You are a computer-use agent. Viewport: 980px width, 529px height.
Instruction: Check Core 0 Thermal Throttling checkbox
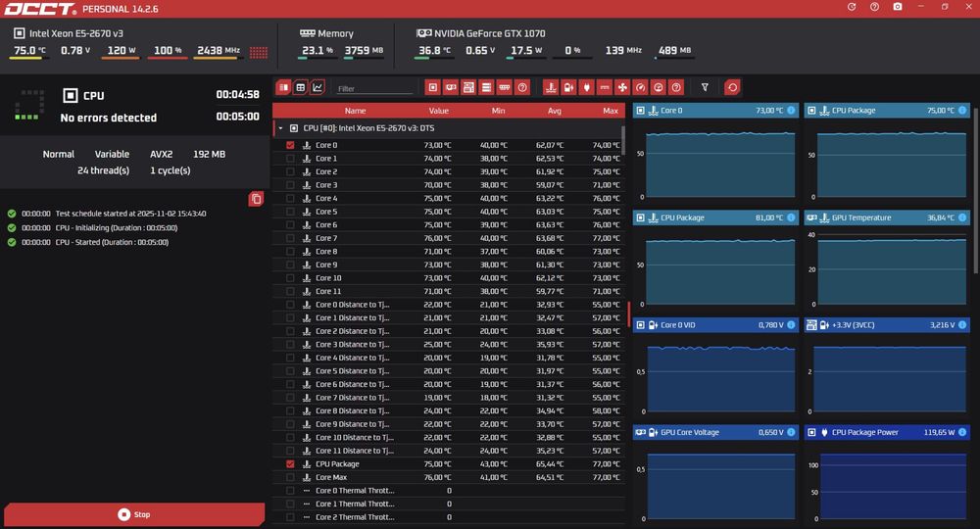[x=290, y=490]
